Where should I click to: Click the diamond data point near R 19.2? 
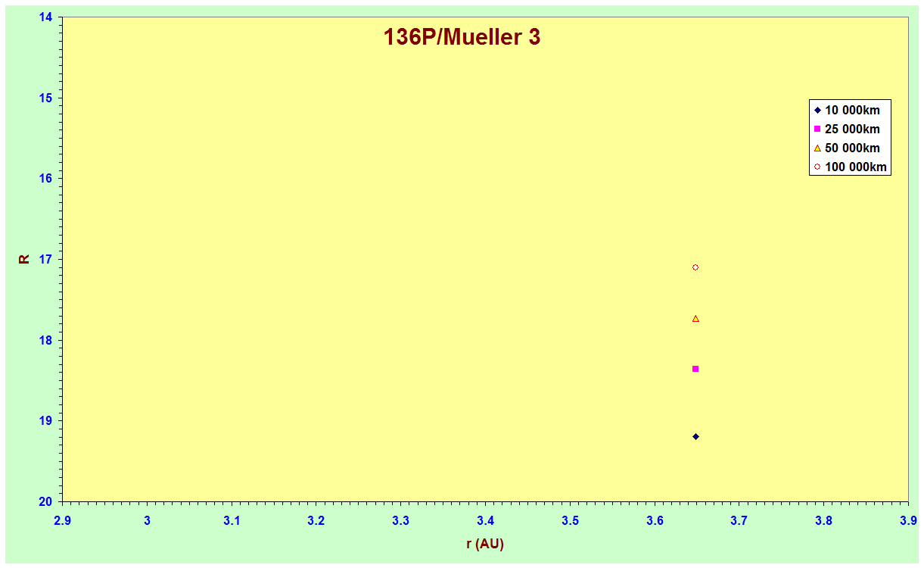click(x=695, y=436)
